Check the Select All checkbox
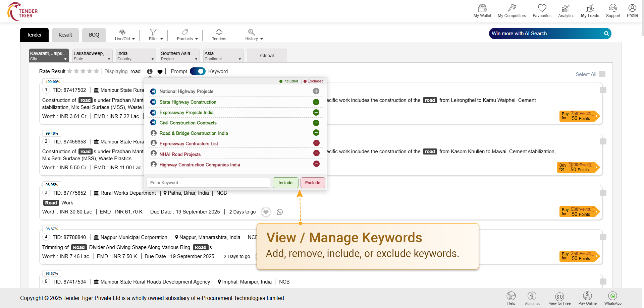644x308 pixels. pos(602,74)
